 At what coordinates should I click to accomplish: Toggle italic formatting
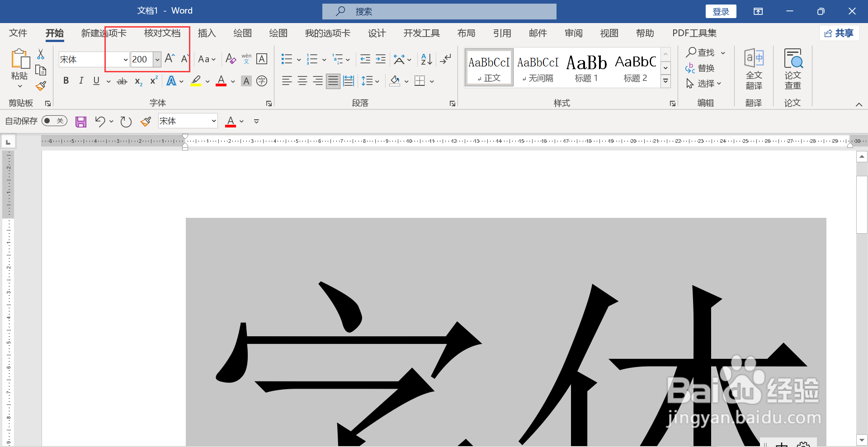tap(81, 81)
